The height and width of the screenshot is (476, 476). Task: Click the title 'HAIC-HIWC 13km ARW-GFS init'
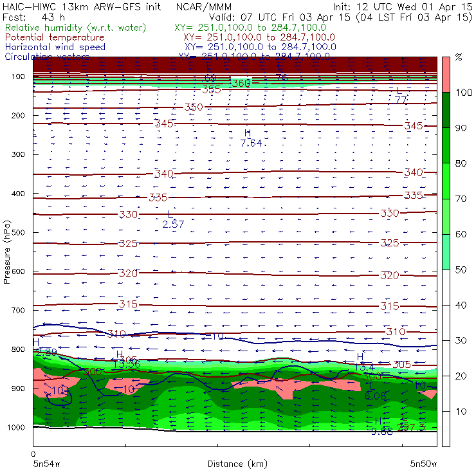pos(82,6)
